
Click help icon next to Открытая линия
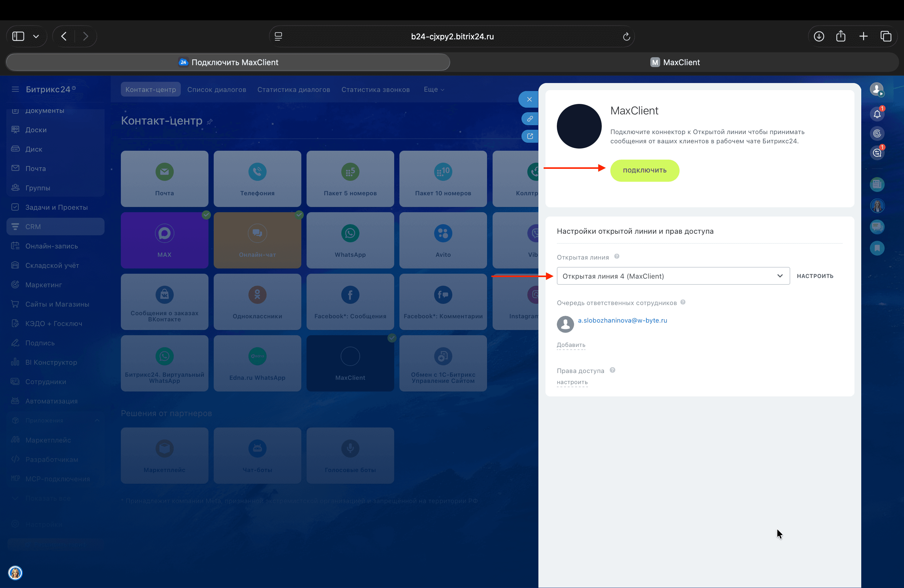pyautogui.click(x=617, y=256)
